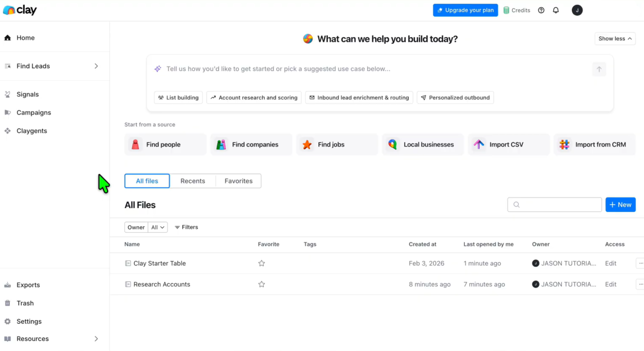Open more options for Research Accounts
Screen dimensions: 644x351
[x=640, y=284]
